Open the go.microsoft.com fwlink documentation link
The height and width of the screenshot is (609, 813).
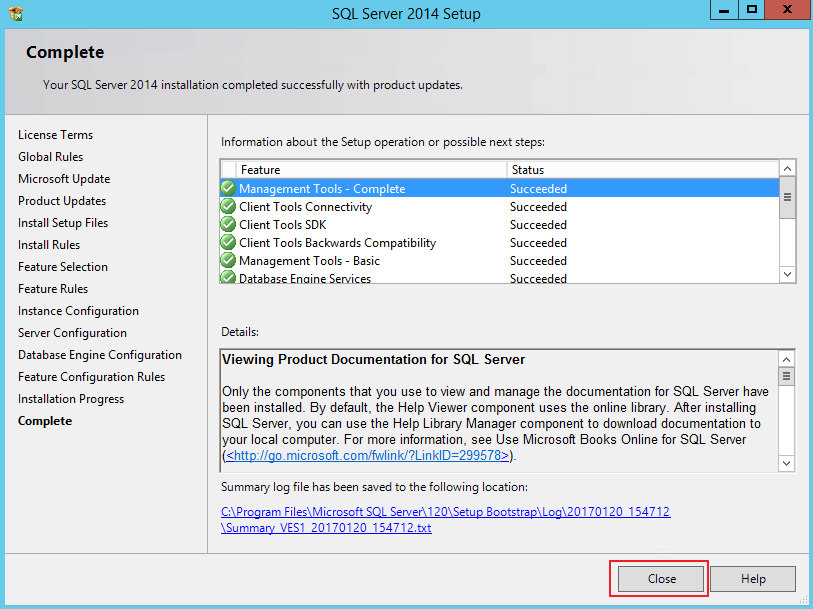(x=368, y=456)
